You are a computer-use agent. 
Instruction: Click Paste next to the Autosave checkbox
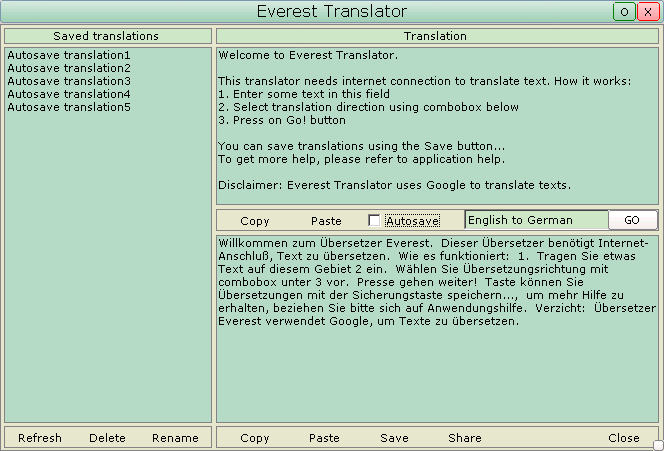click(326, 221)
